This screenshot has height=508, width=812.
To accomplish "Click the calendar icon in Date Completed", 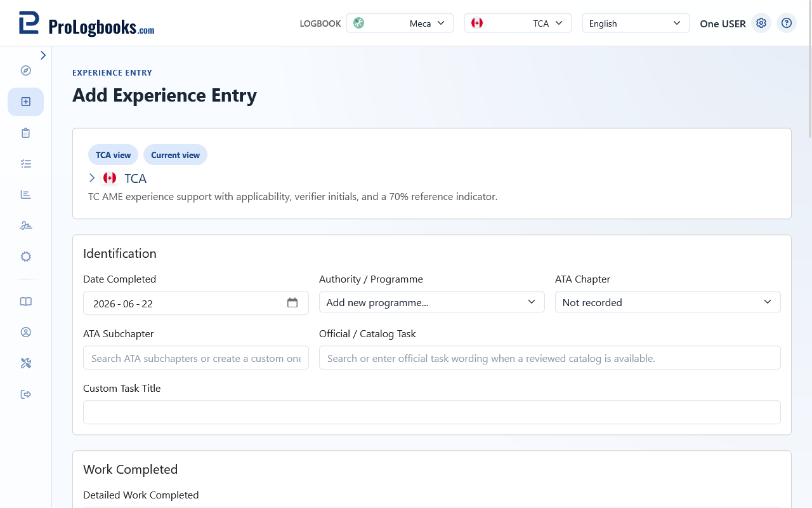I will coord(292,303).
